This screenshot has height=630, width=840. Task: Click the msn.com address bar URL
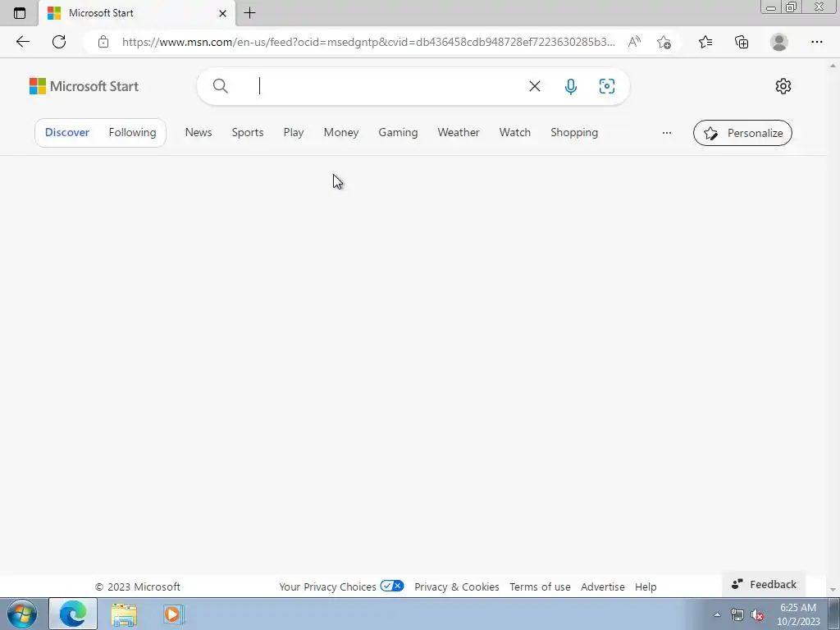(x=368, y=42)
